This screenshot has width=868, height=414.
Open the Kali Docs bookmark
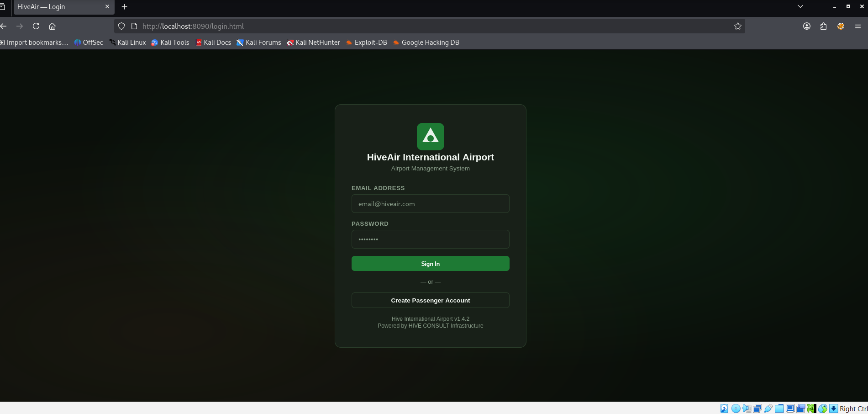point(213,42)
